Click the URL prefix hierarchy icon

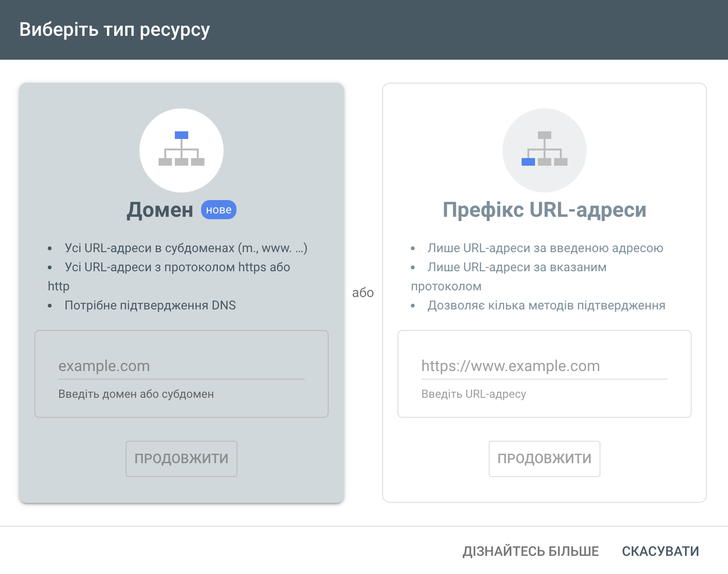pyautogui.click(x=544, y=150)
